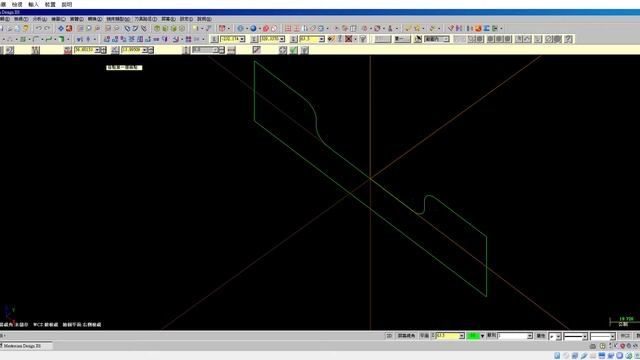Click the Redo icon in the toolbar
Screen dimensions: 640x360
tap(47, 28)
